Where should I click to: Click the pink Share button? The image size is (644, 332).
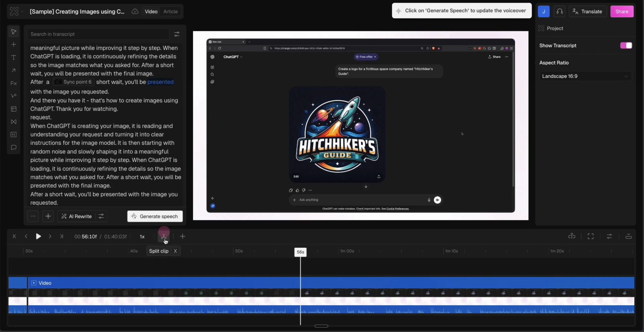(622, 11)
